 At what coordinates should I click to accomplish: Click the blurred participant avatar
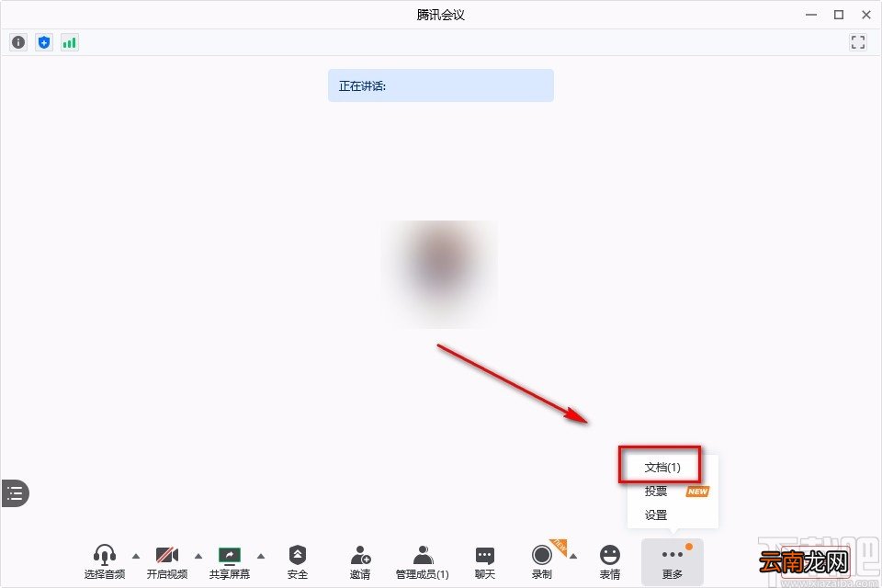click(x=440, y=274)
